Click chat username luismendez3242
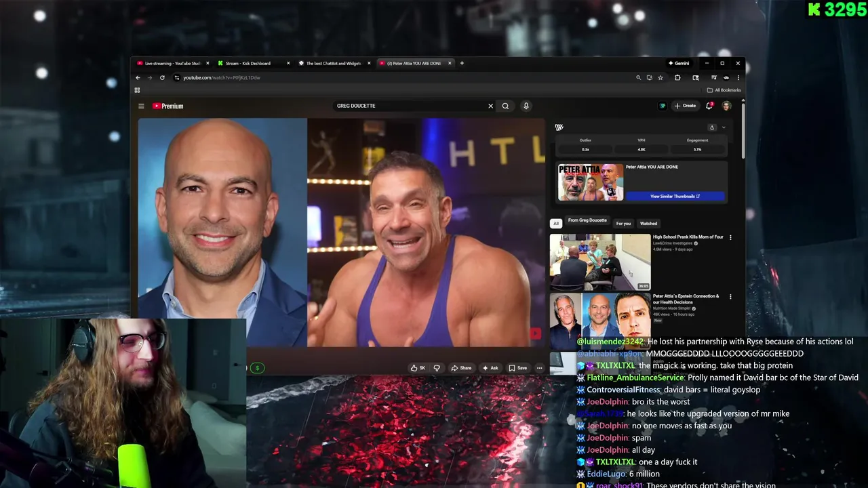Image resolution: width=868 pixels, height=488 pixels. point(610,342)
